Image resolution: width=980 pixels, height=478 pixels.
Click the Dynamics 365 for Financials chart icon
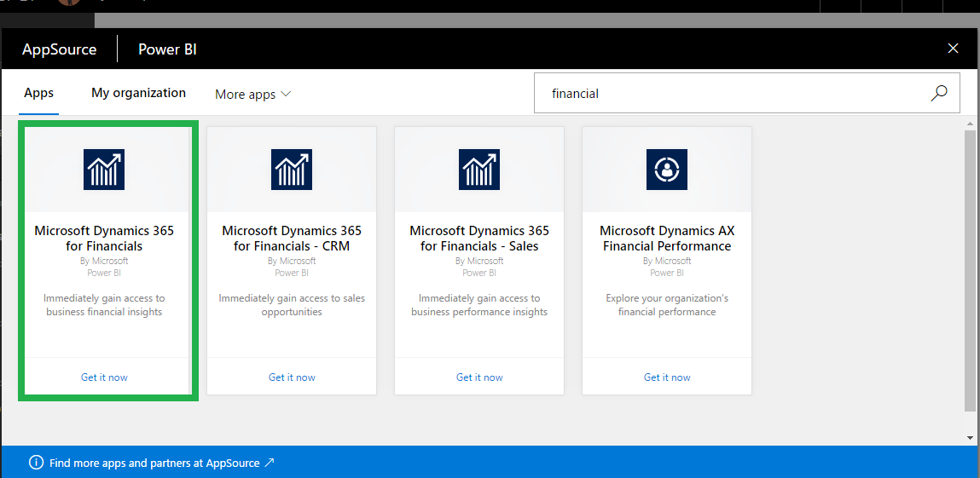coord(104,169)
